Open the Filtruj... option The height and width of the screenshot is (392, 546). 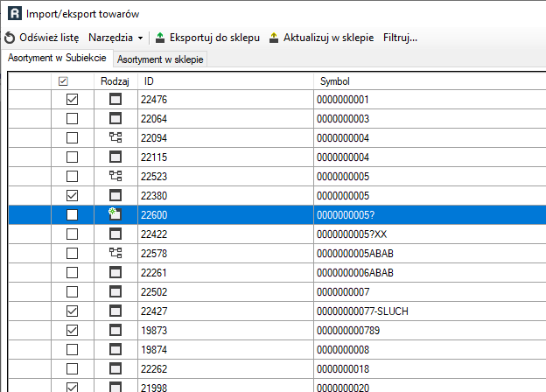400,38
